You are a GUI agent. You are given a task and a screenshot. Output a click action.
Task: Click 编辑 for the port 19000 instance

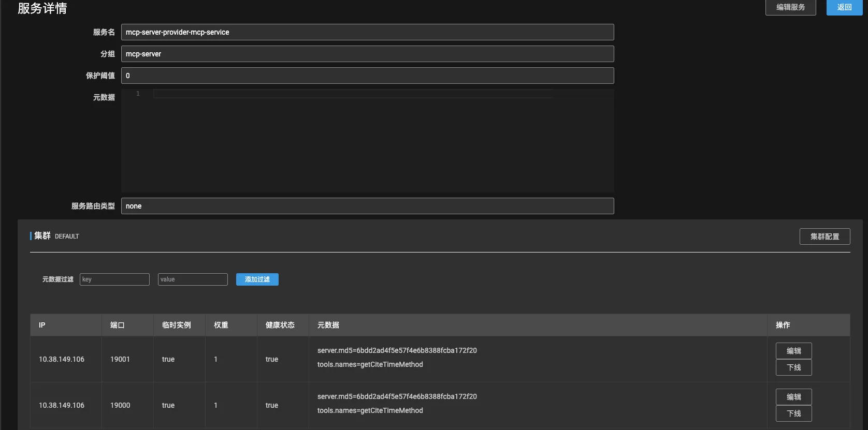pyautogui.click(x=793, y=397)
